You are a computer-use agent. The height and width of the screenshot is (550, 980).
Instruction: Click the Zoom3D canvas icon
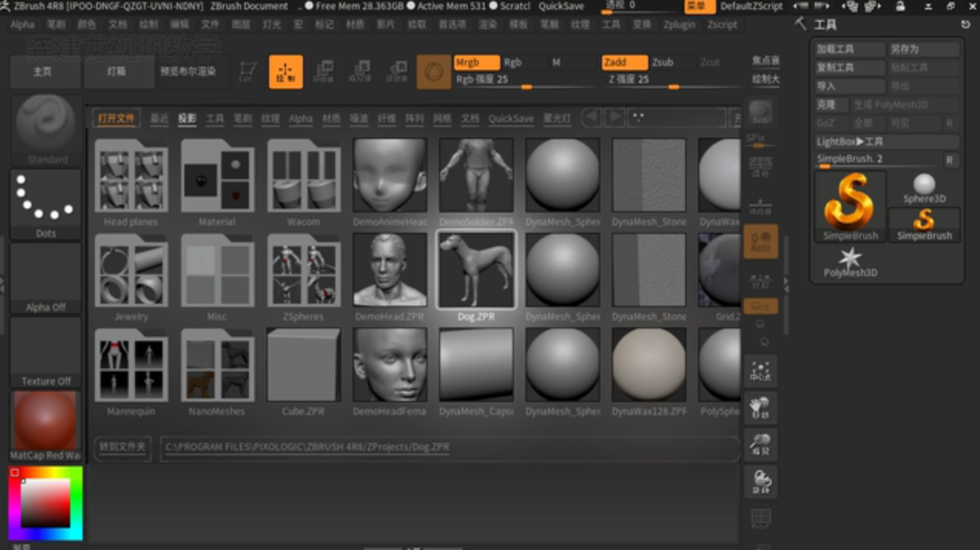point(760,445)
